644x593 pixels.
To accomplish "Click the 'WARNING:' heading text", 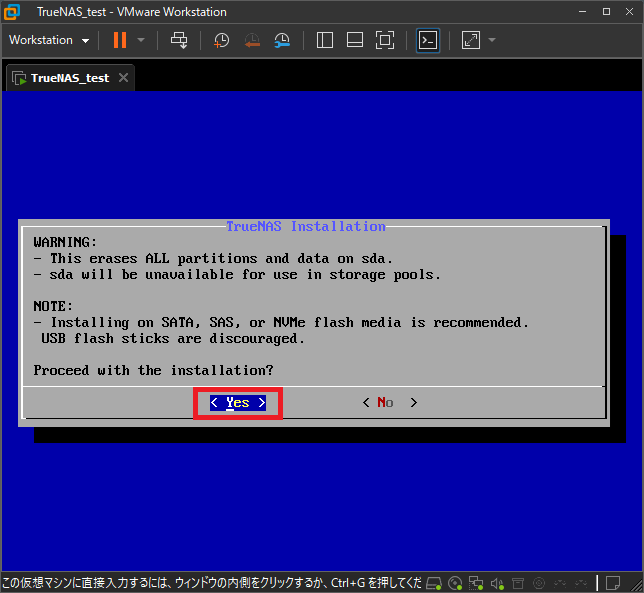I will click(65, 242).
